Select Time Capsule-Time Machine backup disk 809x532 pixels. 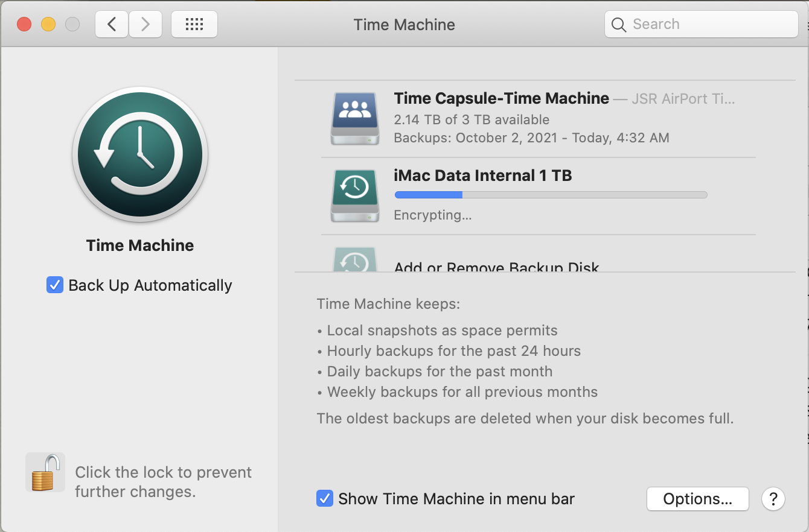(x=501, y=98)
